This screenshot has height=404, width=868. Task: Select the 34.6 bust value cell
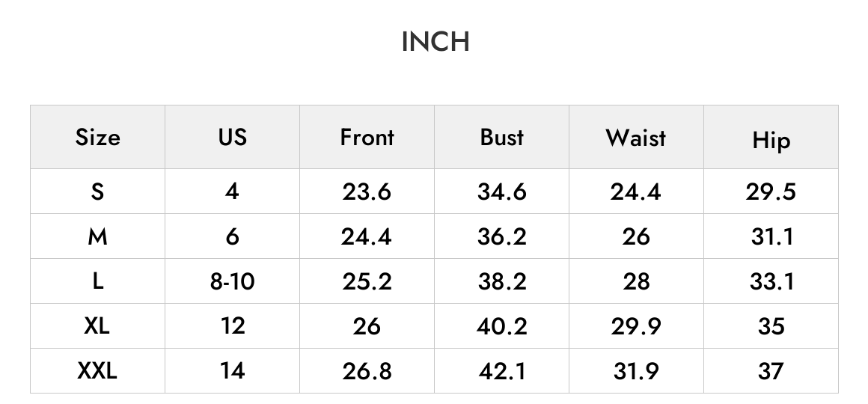click(x=501, y=192)
